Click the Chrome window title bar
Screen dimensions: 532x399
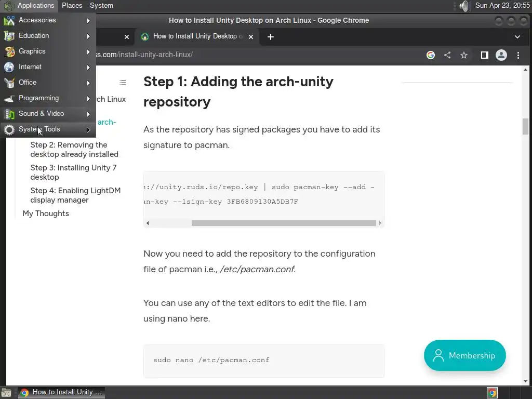[x=269, y=20]
